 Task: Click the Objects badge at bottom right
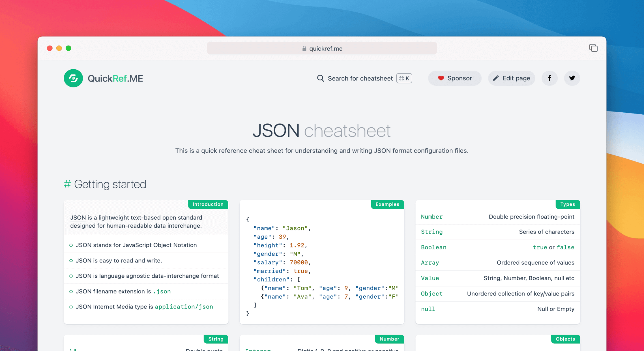click(565, 339)
